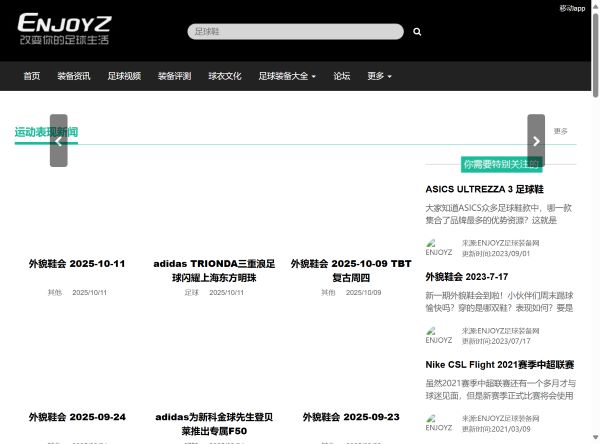Image resolution: width=600 pixels, height=444 pixels.
Task: Go to previous carousel slide arrow
Action: point(59,141)
